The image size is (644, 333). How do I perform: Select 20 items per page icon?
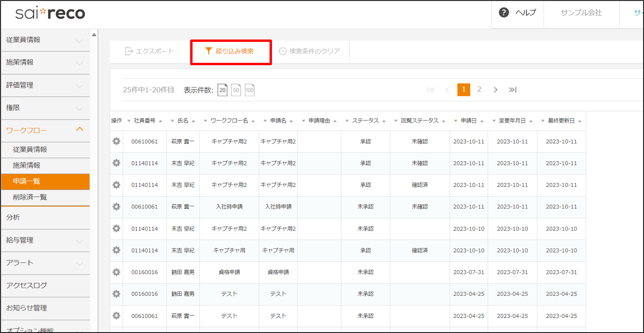[x=223, y=90]
